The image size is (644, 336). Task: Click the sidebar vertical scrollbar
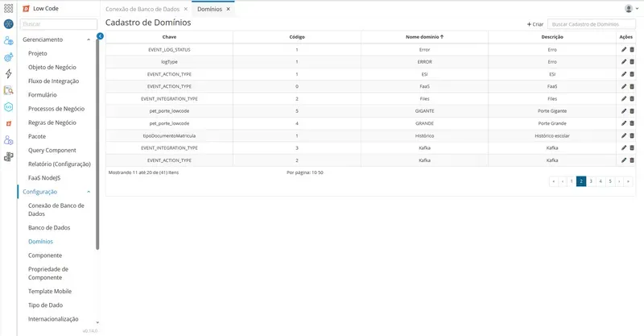point(97,144)
